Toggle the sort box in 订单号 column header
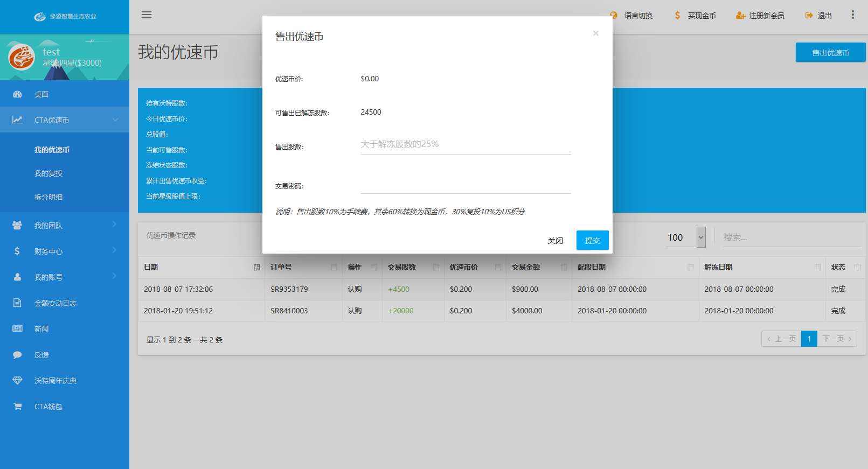Screen dimensions: 868x469 [x=334, y=267]
